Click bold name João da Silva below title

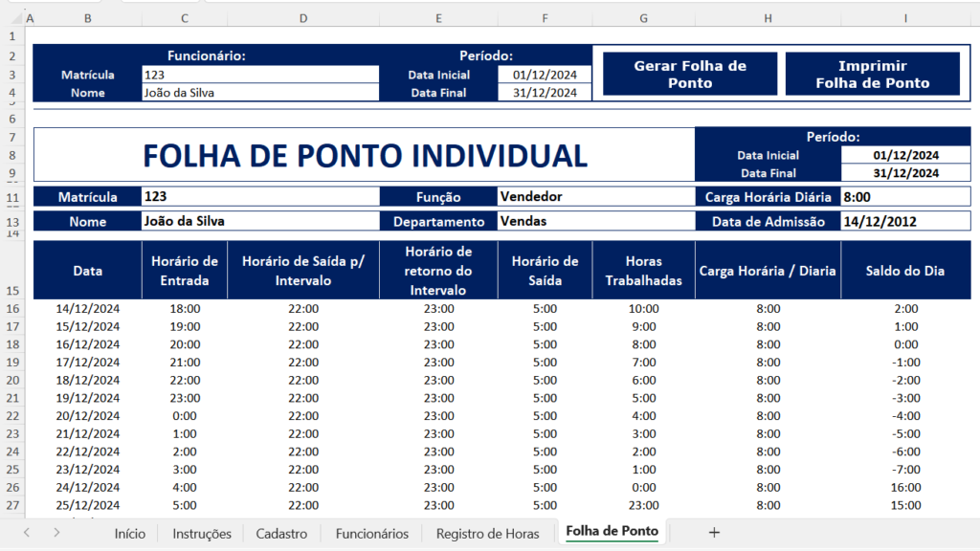(260, 221)
